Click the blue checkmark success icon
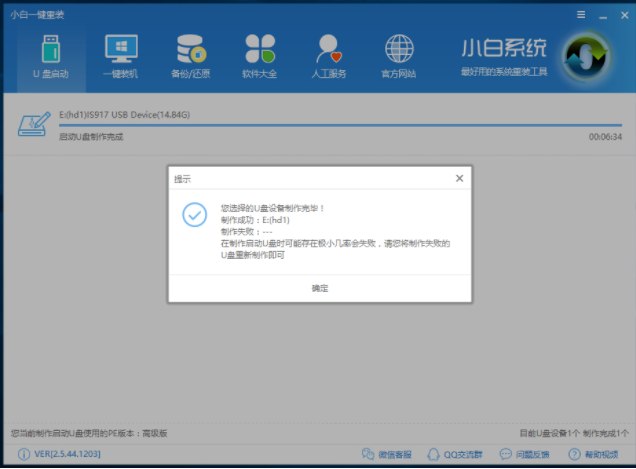The height and width of the screenshot is (469, 636). point(195,215)
